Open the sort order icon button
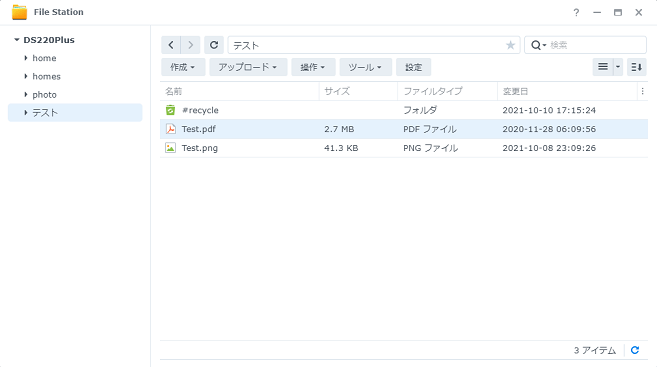Image resolution: width=657 pixels, height=367 pixels. click(636, 67)
